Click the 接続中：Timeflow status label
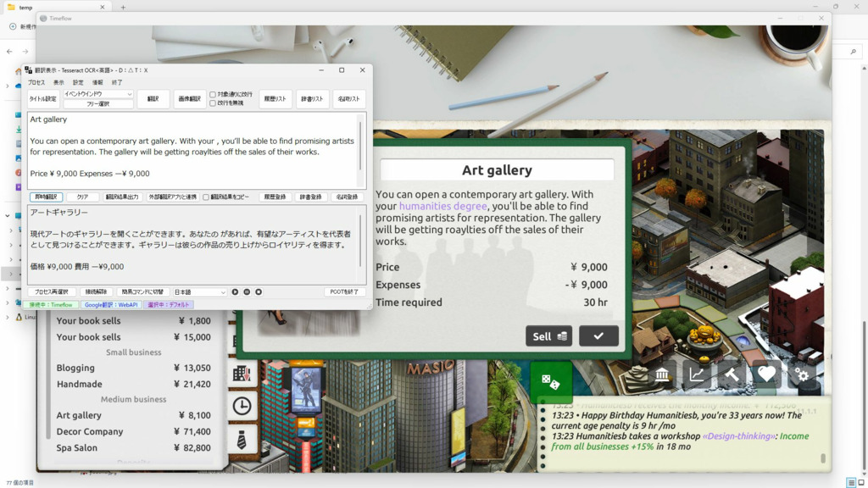Image resolution: width=868 pixels, height=488 pixels. point(51,305)
